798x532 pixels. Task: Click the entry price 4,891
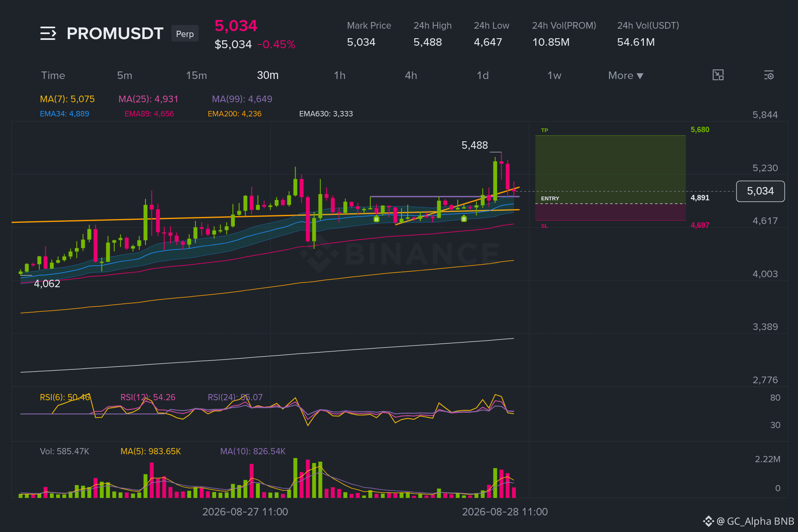pyautogui.click(x=700, y=198)
